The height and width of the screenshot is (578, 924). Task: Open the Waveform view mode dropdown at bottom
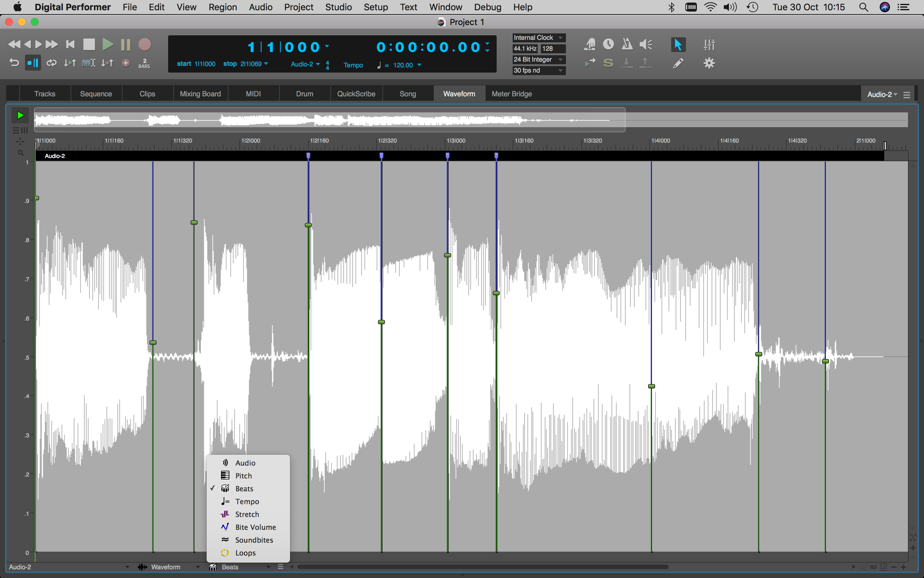pos(169,567)
